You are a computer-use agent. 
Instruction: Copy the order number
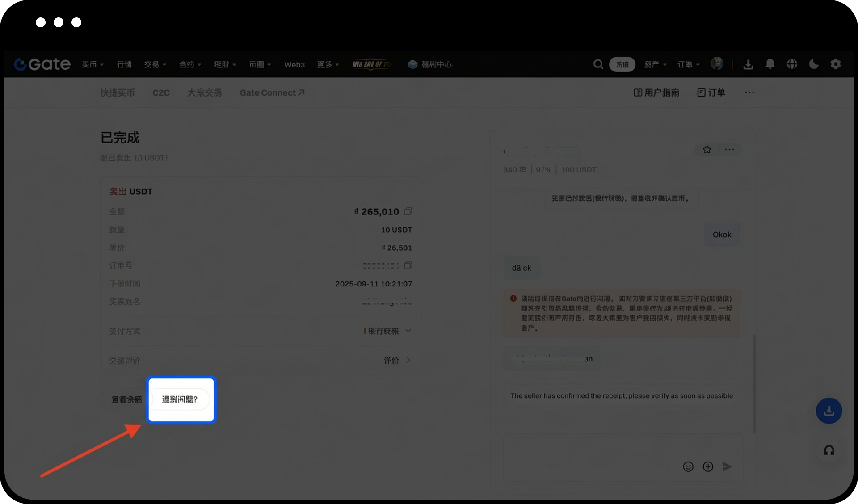[x=408, y=265]
